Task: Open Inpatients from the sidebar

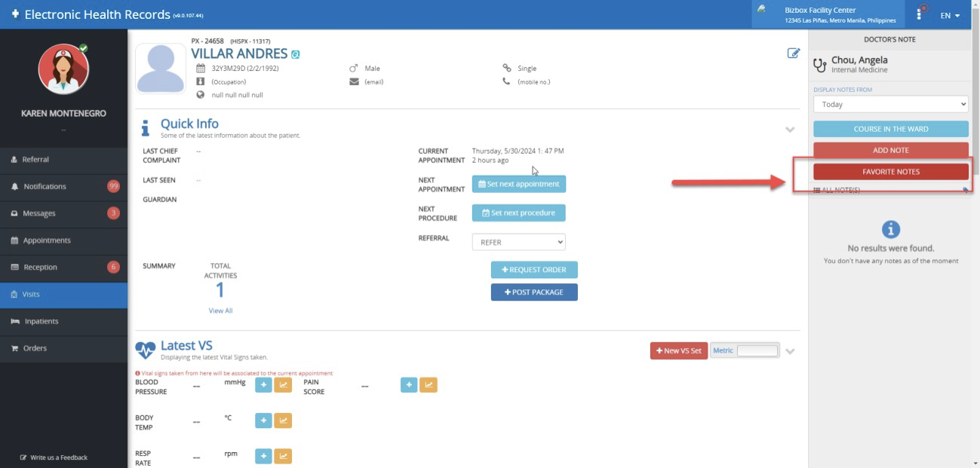Action: click(x=41, y=321)
